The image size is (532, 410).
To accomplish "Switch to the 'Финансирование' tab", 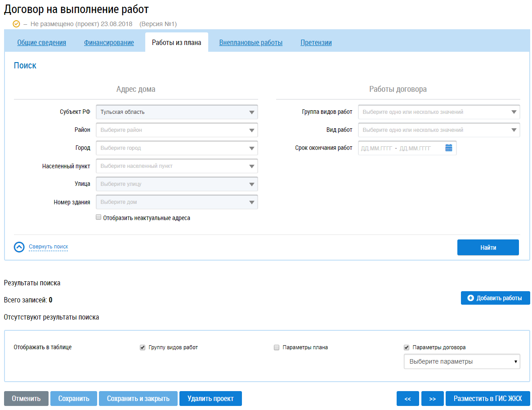I will coord(109,43).
